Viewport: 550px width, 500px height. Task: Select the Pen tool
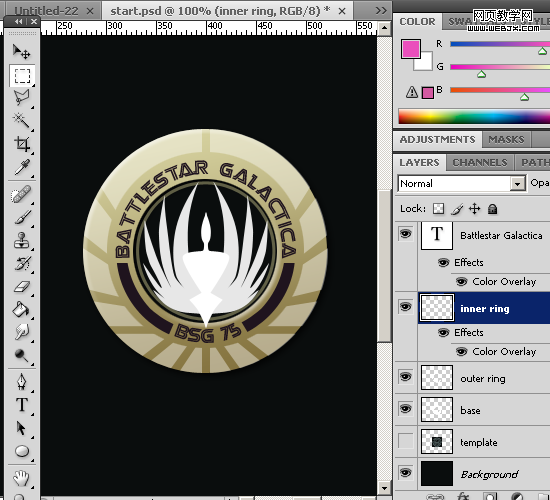[x=22, y=382]
